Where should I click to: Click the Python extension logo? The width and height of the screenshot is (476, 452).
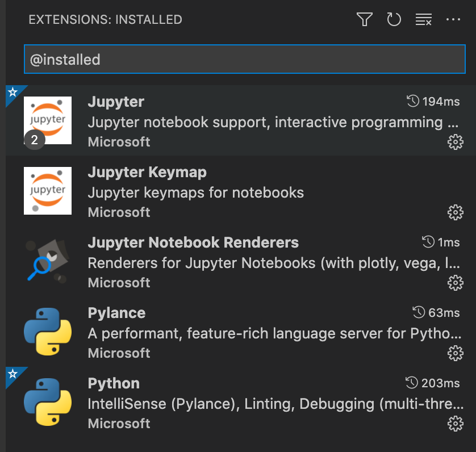pos(48,402)
